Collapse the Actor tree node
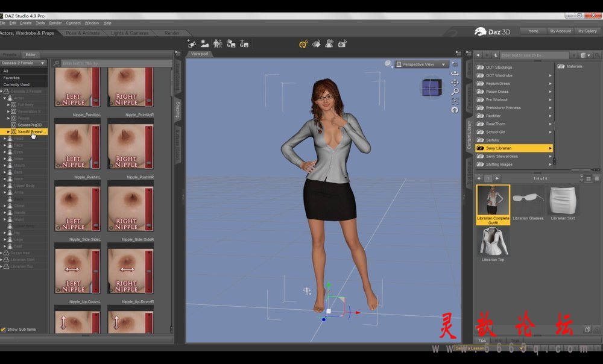Viewport: 603px width, 364px height. [x=5, y=98]
